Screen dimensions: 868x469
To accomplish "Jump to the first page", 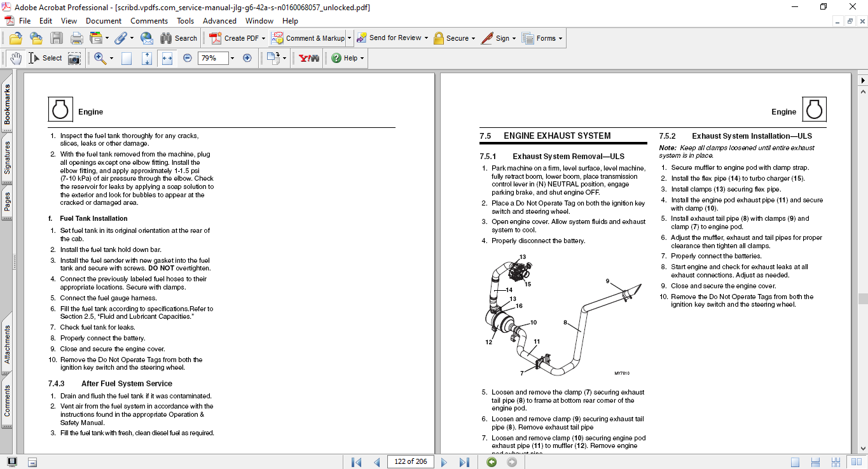I will 356,462.
